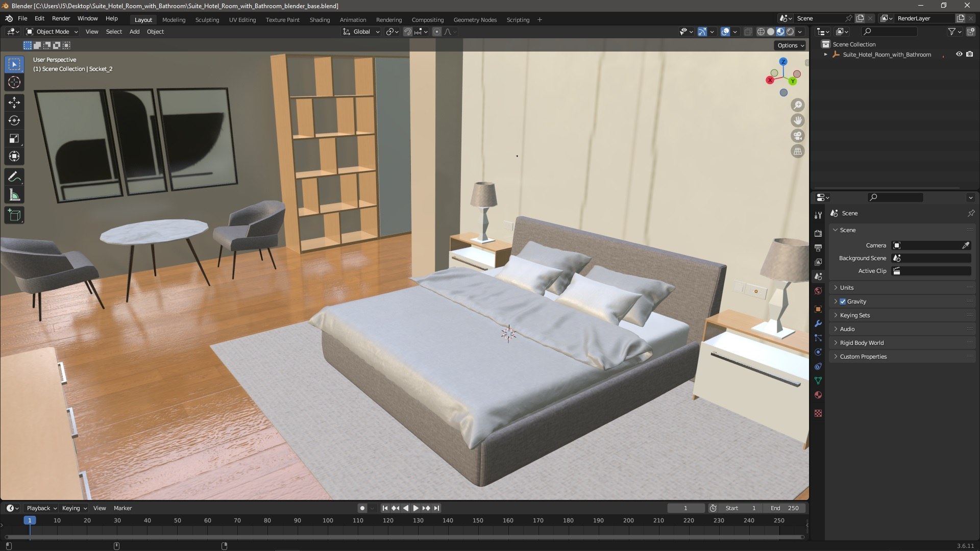This screenshot has width=980, height=551.
Task: Open the Object properties tab
Action: (x=818, y=309)
